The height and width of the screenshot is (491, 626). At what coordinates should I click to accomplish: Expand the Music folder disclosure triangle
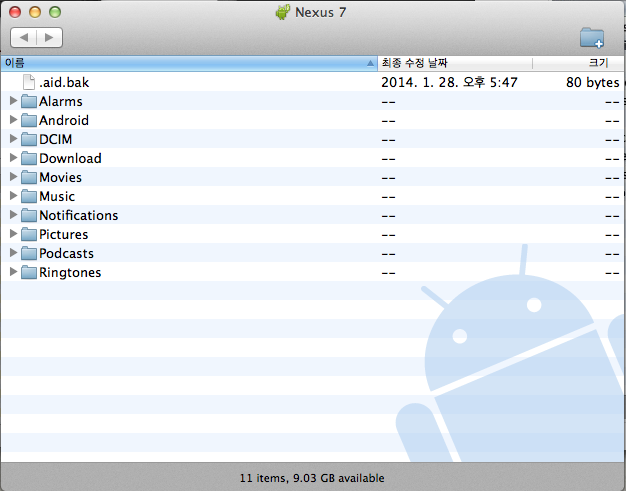tap(13, 196)
